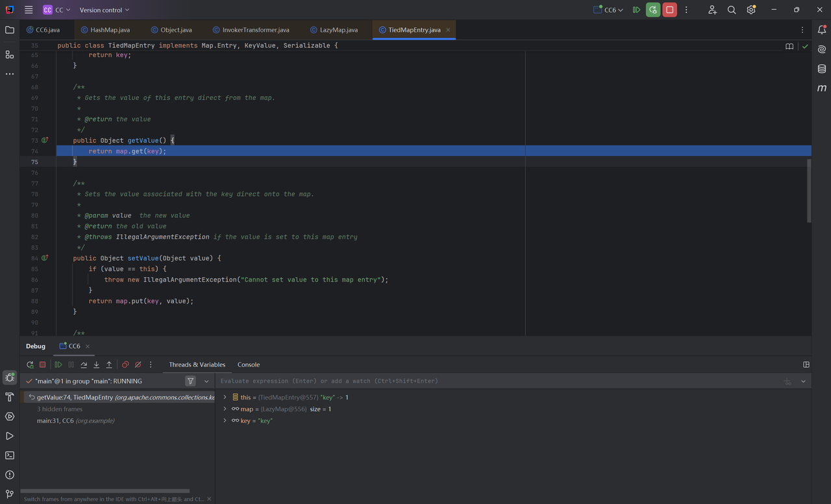This screenshot has height=504, width=831.
Task: Rerun CC6 in Debug panel toolbar
Action: (x=30, y=365)
